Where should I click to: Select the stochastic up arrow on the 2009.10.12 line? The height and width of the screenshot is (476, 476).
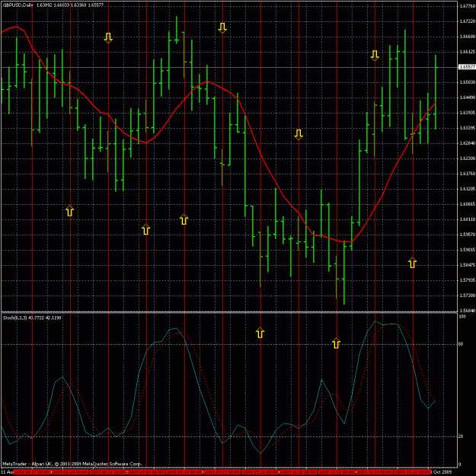tap(336, 343)
